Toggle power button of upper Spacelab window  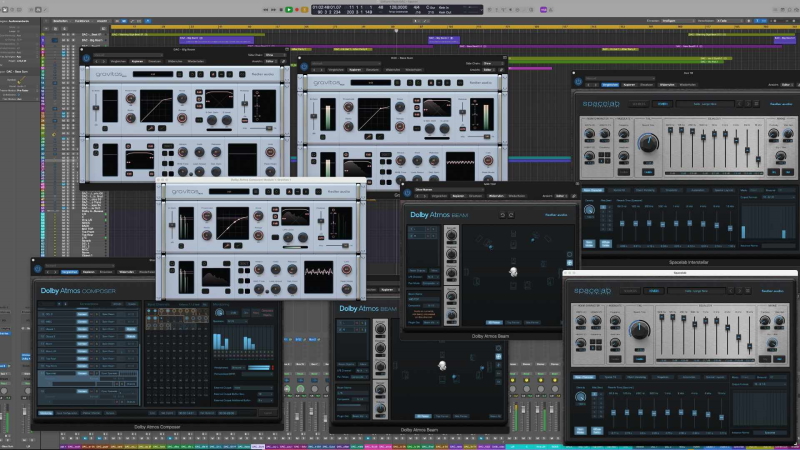[578, 81]
